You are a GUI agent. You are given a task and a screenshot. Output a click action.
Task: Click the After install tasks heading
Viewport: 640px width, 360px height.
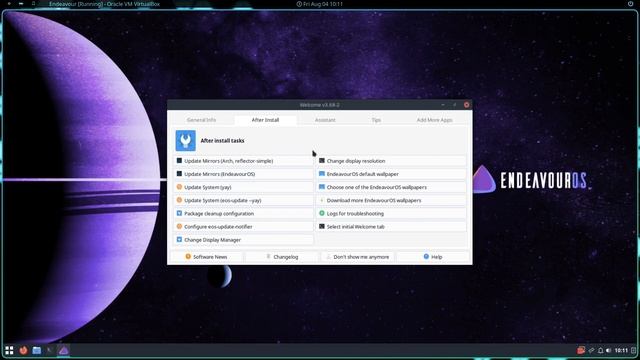click(x=222, y=140)
